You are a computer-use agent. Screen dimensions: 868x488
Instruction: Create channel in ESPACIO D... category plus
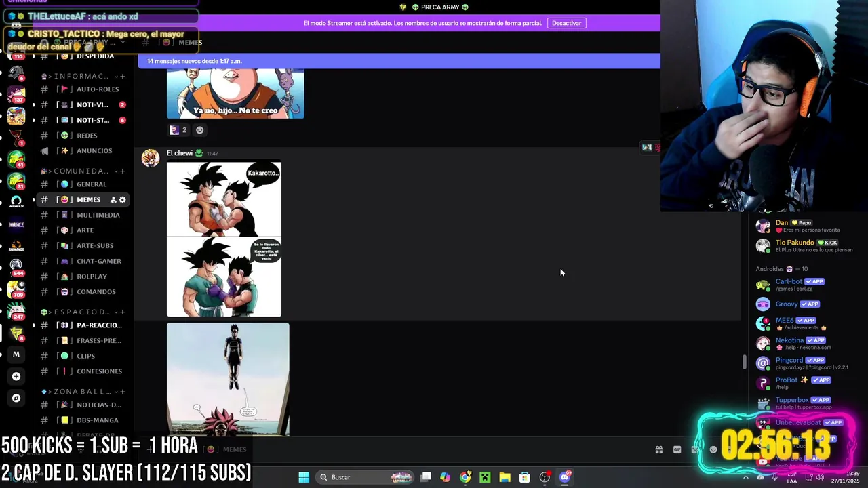[123, 312]
